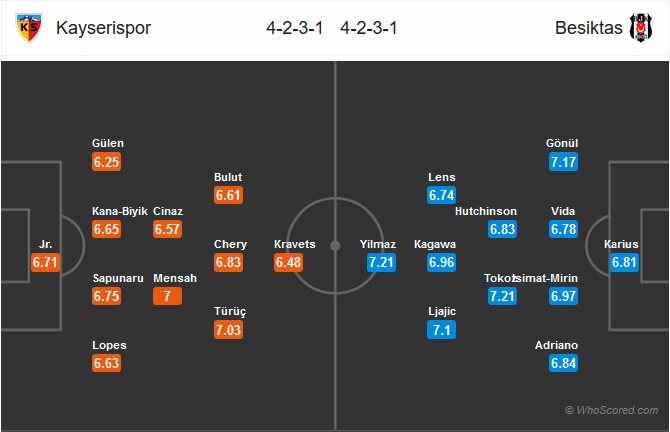This screenshot has width=670, height=432.
Task: Click the Besiktas club crest icon
Action: pyautogui.click(x=641, y=28)
